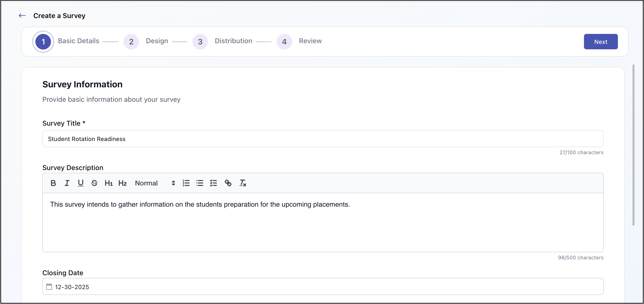The height and width of the screenshot is (304, 644).
Task: Open the Review step
Action: coord(284,41)
